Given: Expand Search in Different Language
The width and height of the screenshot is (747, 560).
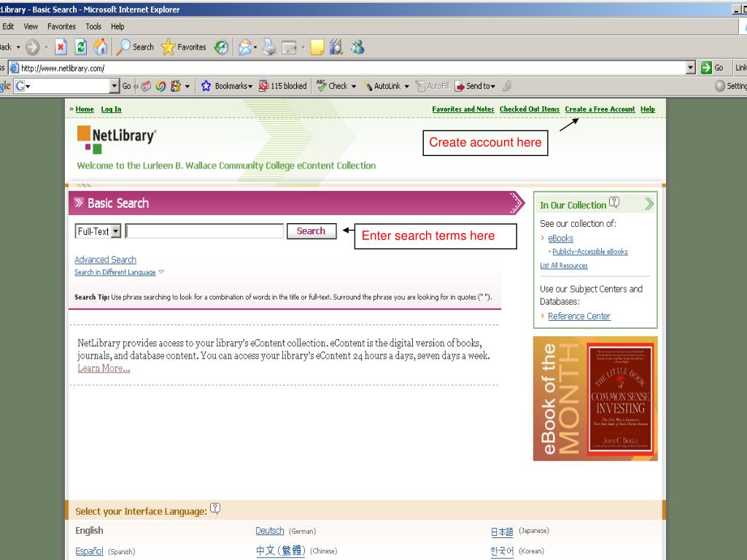Looking at the screenshot, I should pos(119,273).
